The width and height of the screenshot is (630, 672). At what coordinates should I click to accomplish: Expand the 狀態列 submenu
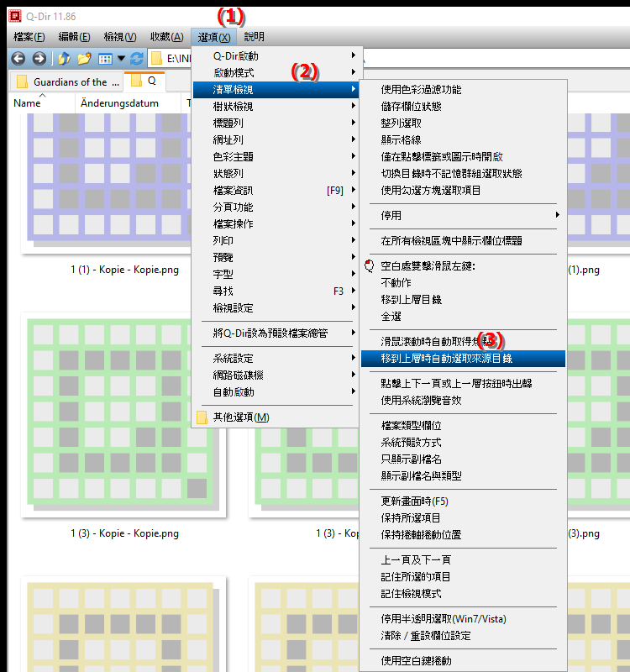(276, 174)
